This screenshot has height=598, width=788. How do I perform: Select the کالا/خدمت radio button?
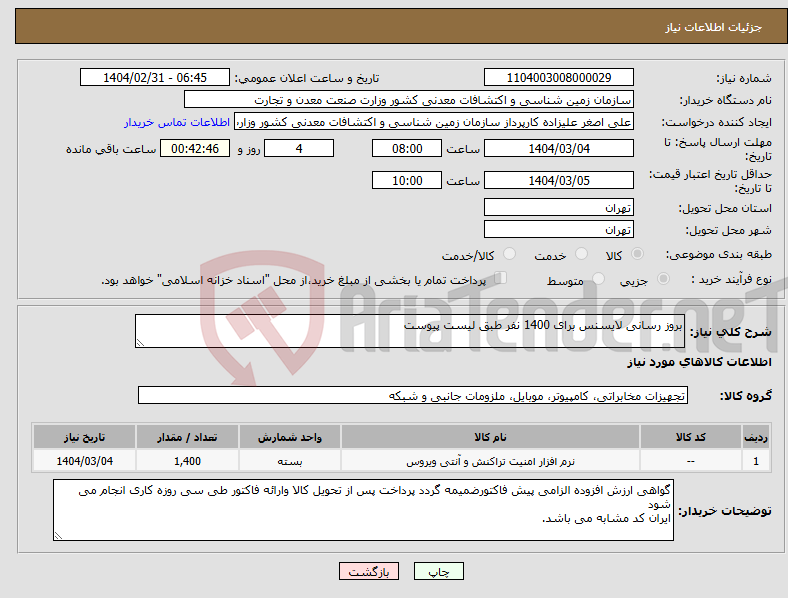pyautogui.click(x=510, y=254)
